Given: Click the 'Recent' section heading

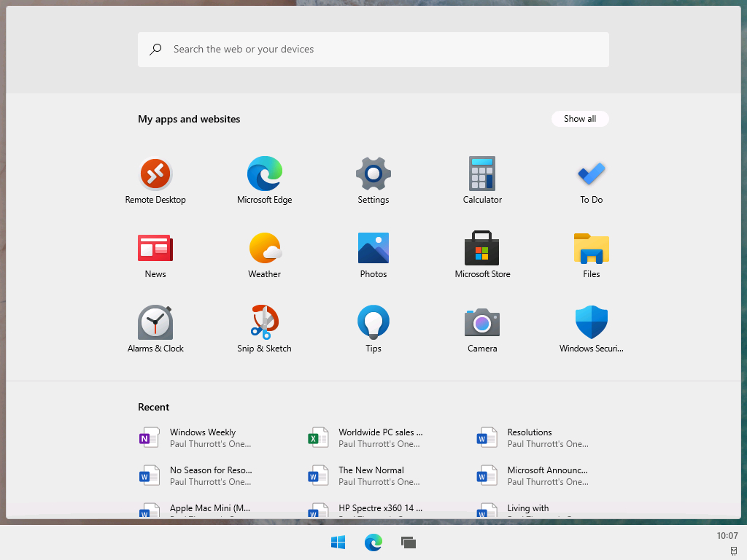Looking at the screenshot, I should [153, 407].
